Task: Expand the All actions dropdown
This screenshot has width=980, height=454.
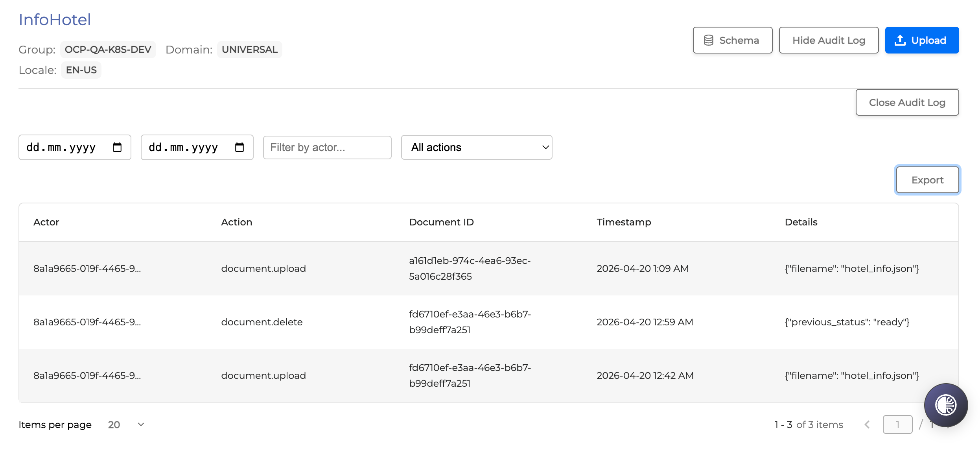Action: [476, 147]
